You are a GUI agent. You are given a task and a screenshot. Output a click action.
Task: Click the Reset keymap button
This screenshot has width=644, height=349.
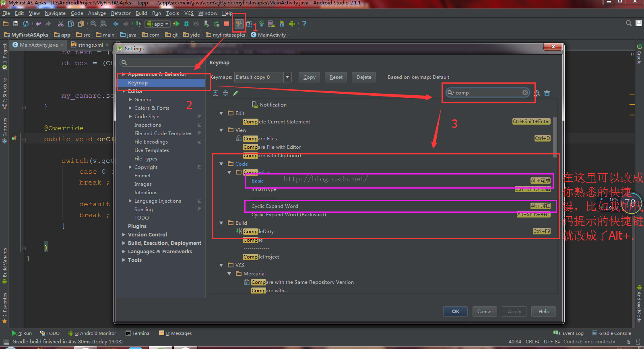[x=336, y=77]
